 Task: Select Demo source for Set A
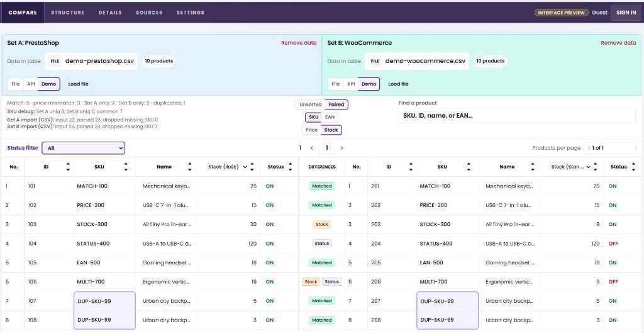click(x=49, y=84)
